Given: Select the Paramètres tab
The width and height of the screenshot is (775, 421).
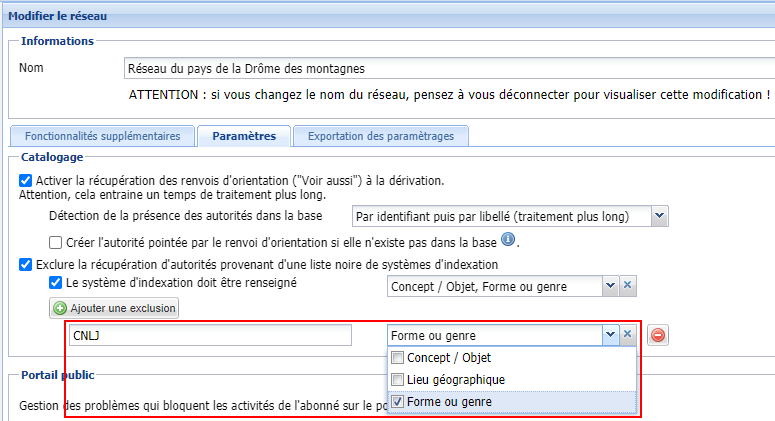Looking at the screenshot, I should click(x=244, y=136).
